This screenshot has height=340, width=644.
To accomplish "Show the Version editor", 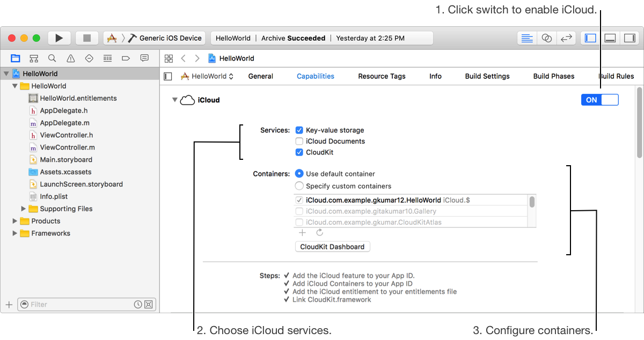I will click(565, 38).
